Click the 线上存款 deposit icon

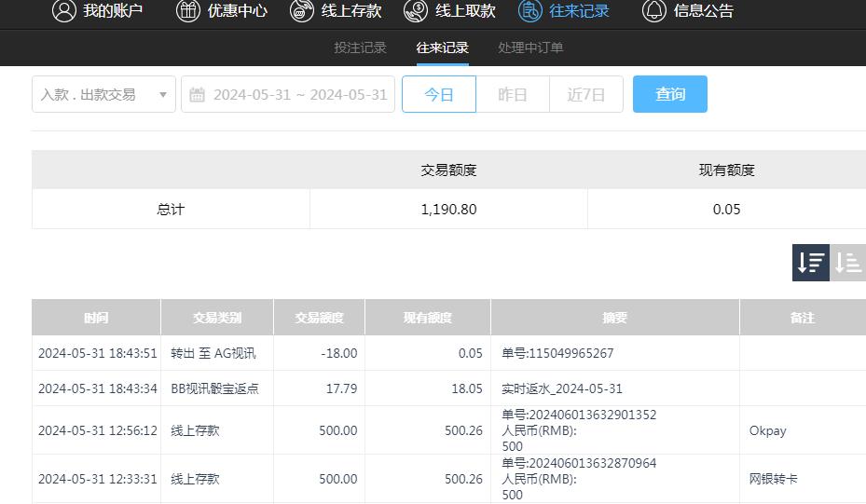click(301, 10)
